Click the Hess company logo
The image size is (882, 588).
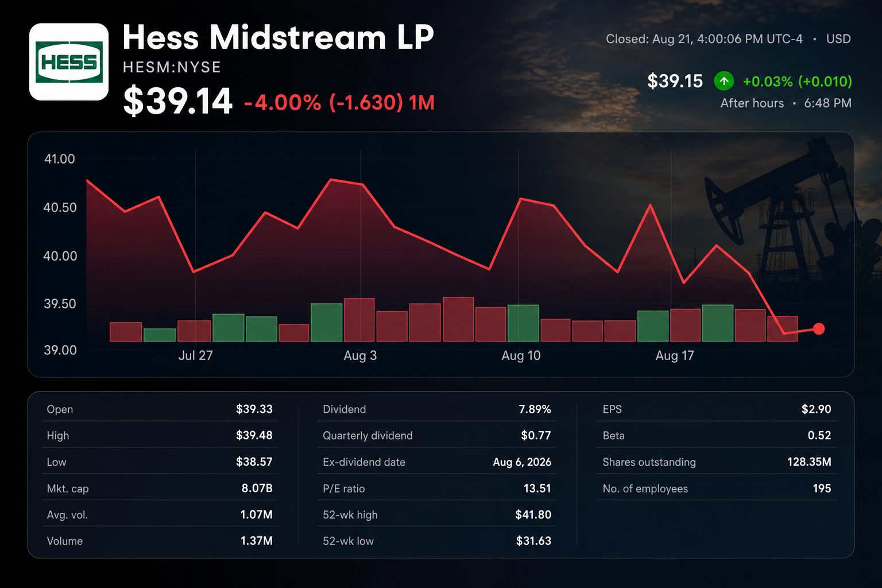point(69,62)
